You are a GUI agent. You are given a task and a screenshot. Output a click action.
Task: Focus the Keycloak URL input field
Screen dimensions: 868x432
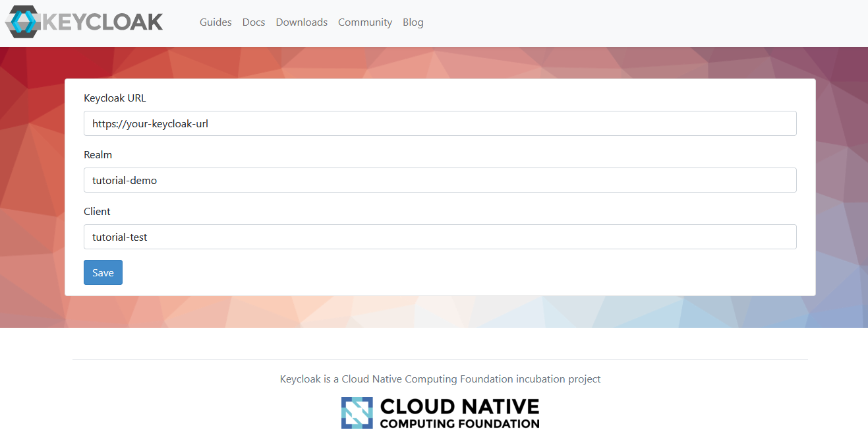click(440, 123)
